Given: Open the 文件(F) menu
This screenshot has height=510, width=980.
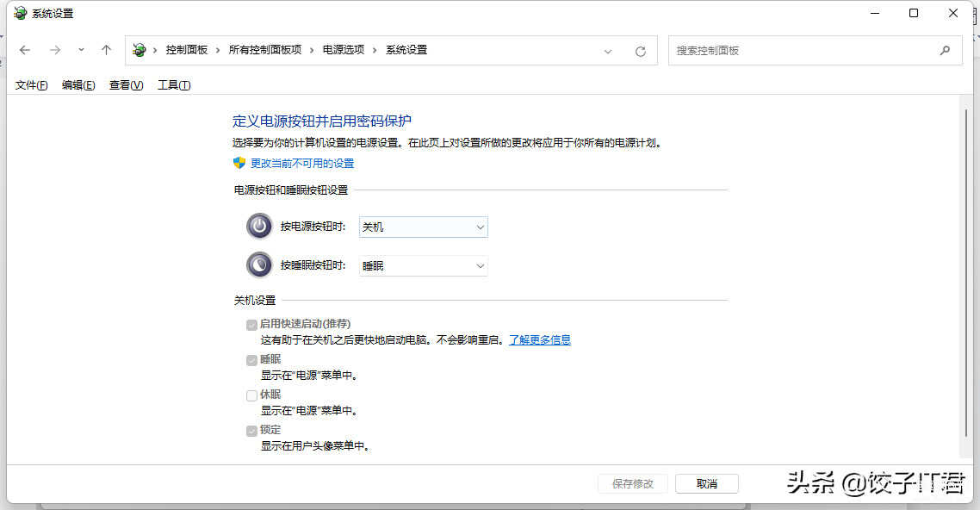Looking at the screenshot, I should coord(32,85).
